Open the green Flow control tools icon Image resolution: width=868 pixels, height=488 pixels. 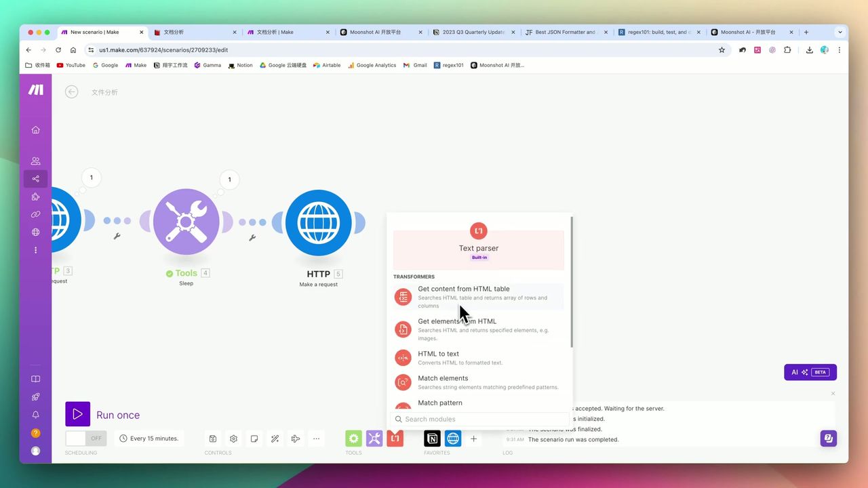click(x=353, y=439)
